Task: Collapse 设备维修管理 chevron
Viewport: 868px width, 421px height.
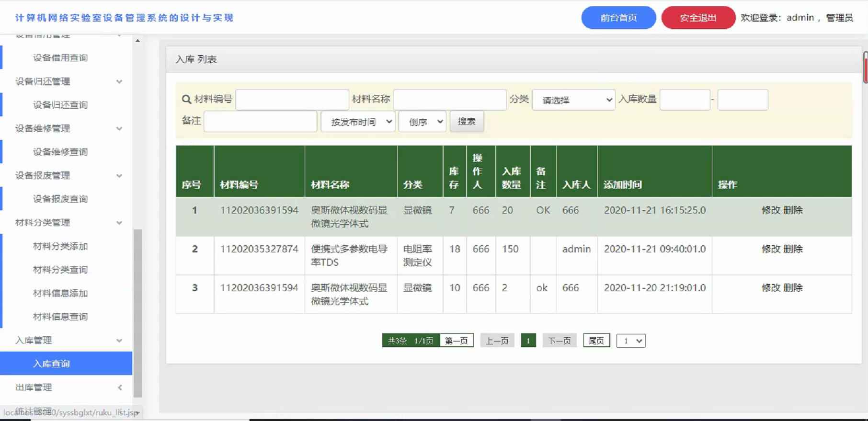Action: tap(119, 128)
